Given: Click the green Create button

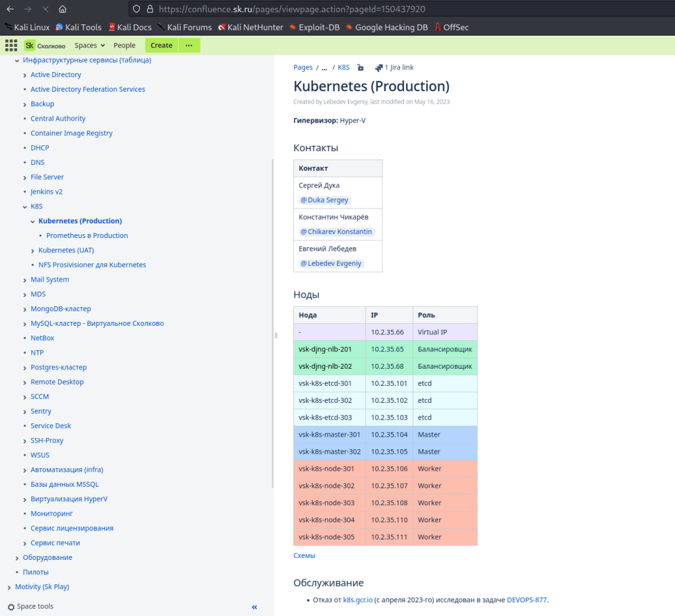Looking at the screenshot, I should [161, 46].
